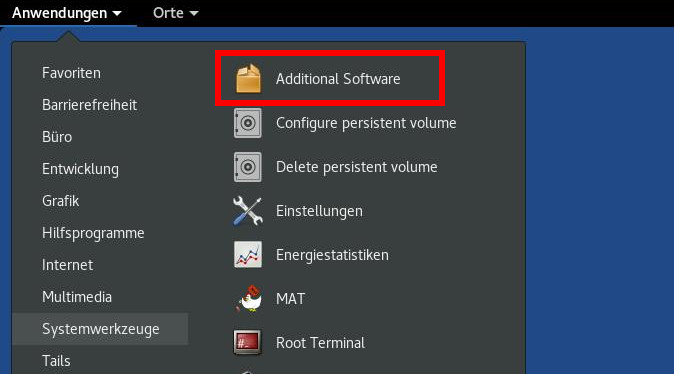674x374 pixels.
Task: Open the Entwicklung category
Action: [x=80, y=169]
